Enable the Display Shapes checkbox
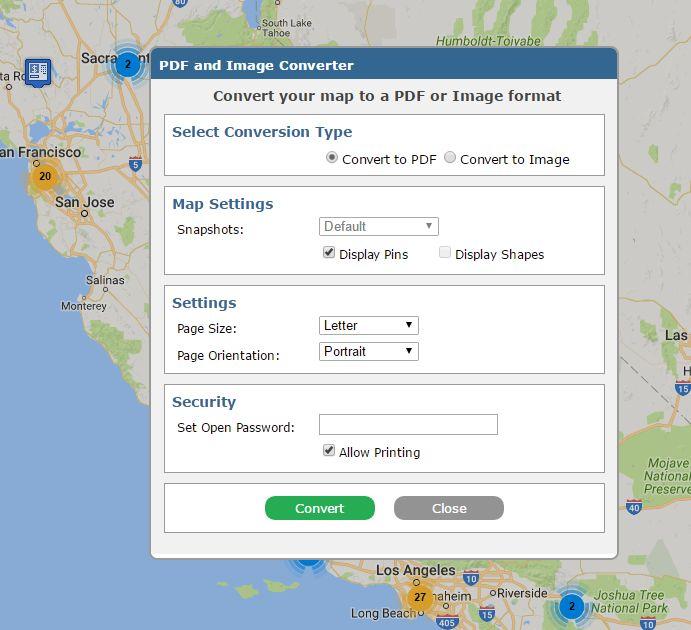The width and height of the screenshot is (691, 630). (x=445, y=252)
